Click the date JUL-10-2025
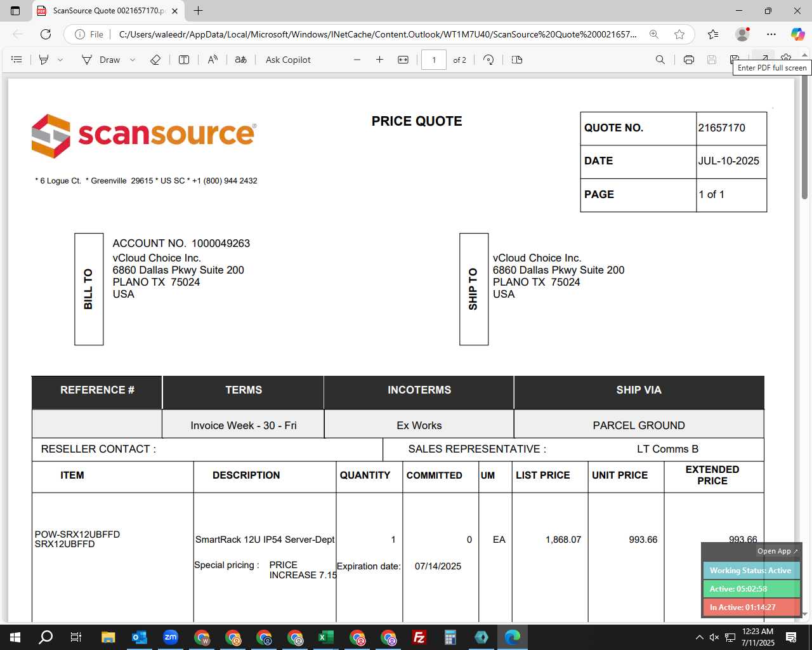812x650 pixels. coord(728,161)
